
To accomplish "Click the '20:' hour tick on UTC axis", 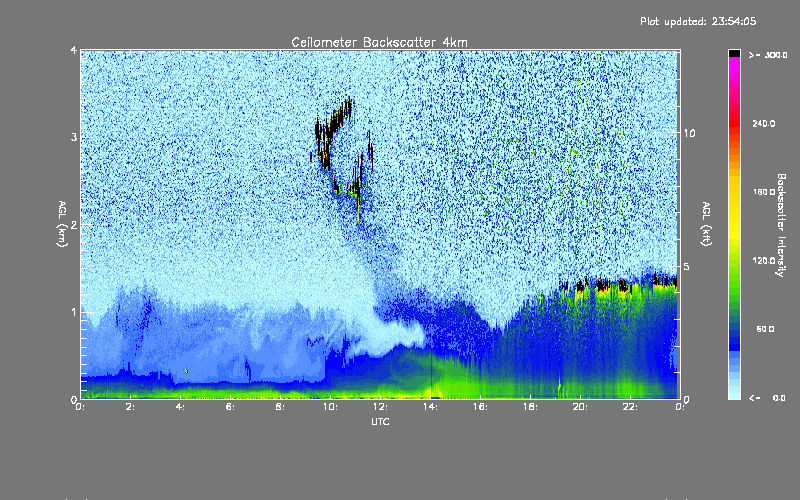I will click(x=580, y=407).
